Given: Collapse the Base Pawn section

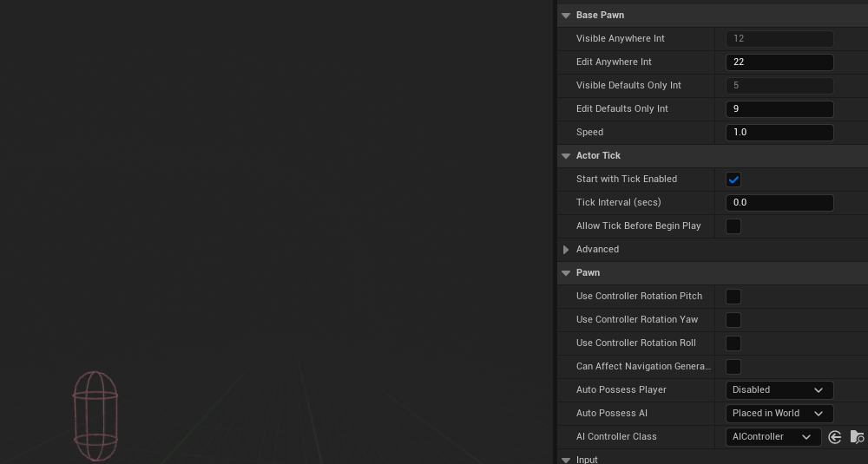Looking at the screenshot, I should pyautogui.click(x=566, y=16).
